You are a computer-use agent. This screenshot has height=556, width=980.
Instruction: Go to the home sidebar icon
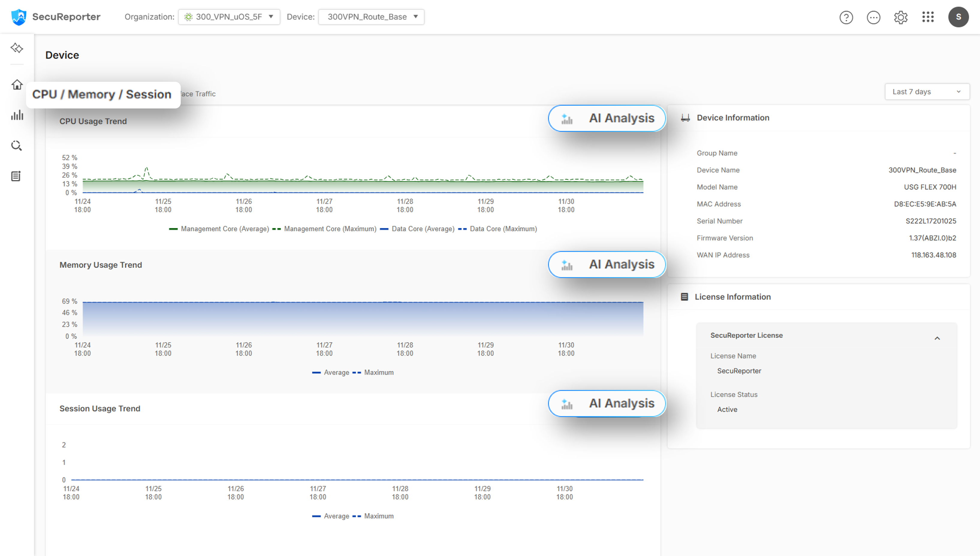[x=17, y=84]
